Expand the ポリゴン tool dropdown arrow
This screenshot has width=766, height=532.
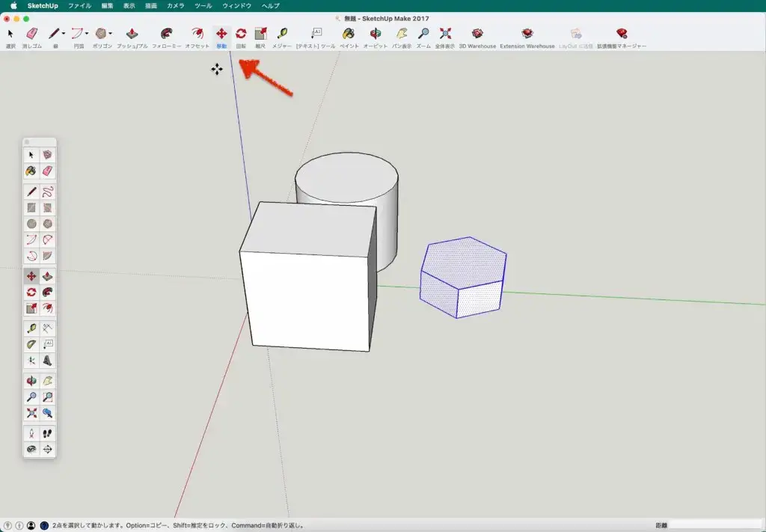click(x=111, y=34)
